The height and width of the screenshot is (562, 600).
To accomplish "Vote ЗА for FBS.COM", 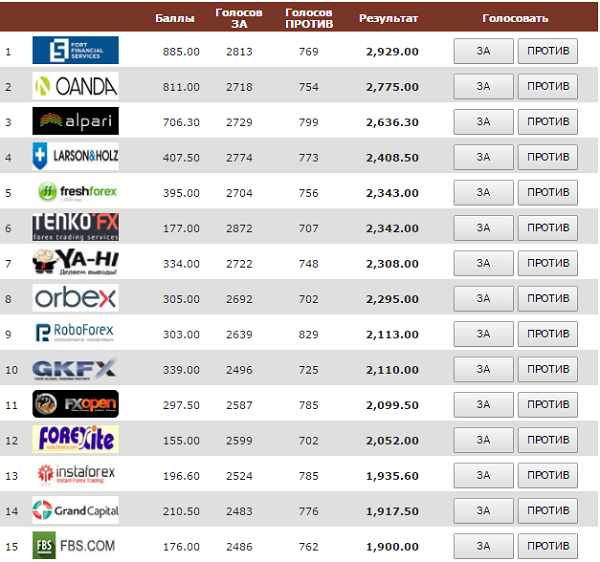I will [483, 546].
